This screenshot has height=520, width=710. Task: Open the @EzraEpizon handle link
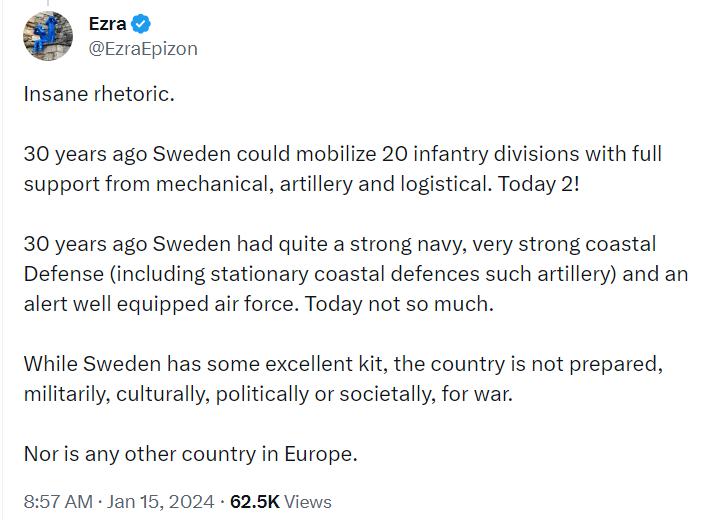143,49
